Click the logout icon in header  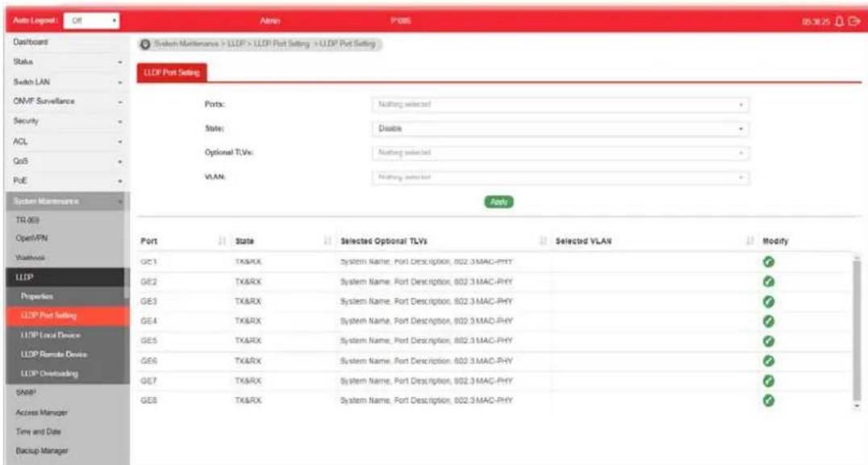coord(854,21)
